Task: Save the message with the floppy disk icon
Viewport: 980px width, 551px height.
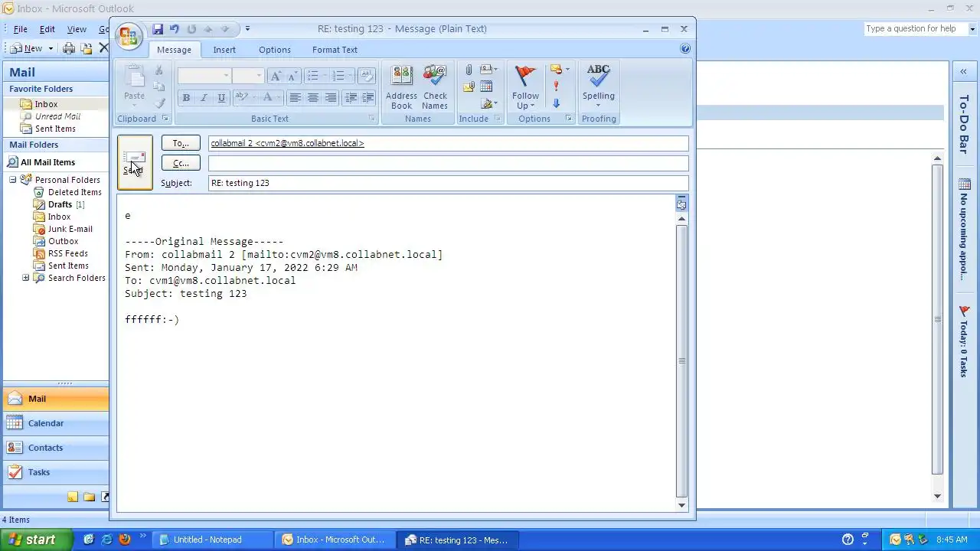Action: pyautogui.click(x=158, y=29)
